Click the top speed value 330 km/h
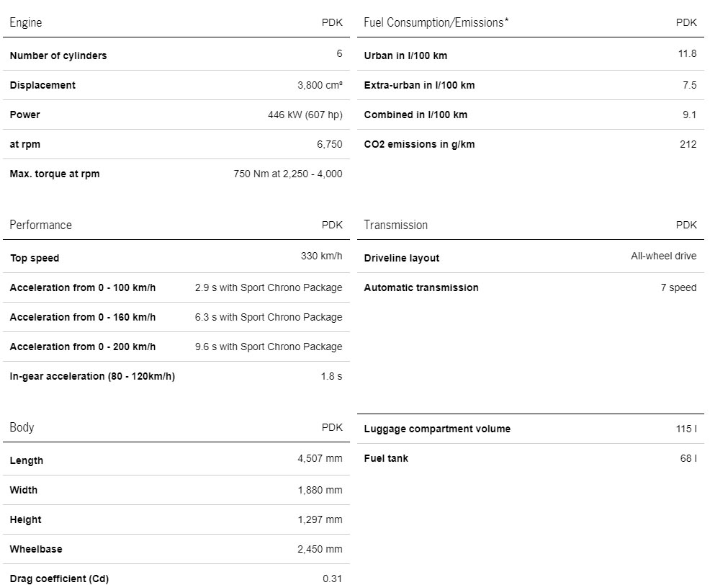 [x=321, y=256]
